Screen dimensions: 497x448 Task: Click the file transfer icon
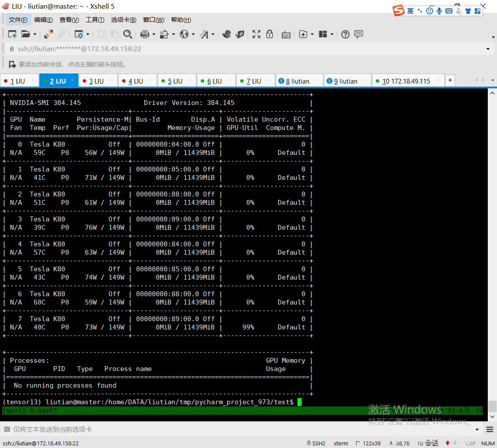(164, 34)
